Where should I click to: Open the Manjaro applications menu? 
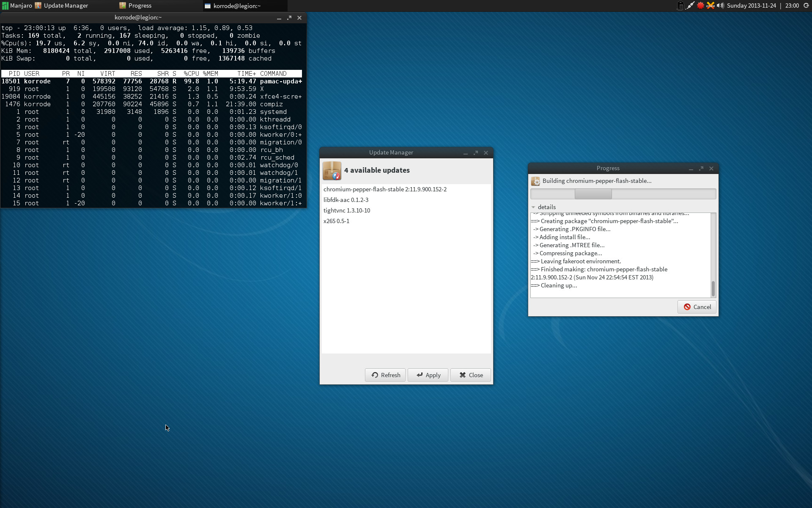(x=17, y=6)
